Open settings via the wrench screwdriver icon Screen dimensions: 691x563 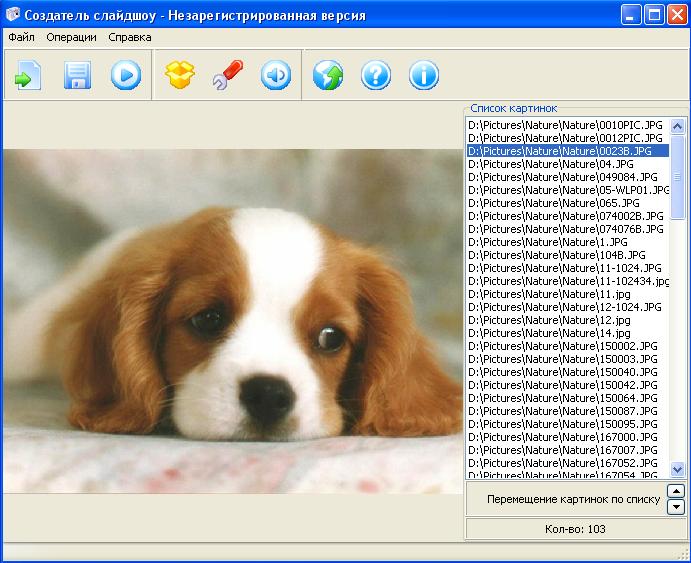click(227, 76)
